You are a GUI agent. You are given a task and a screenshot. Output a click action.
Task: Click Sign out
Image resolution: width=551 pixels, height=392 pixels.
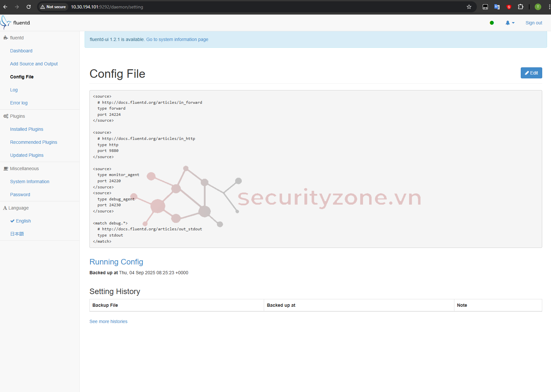pos(534,23)
